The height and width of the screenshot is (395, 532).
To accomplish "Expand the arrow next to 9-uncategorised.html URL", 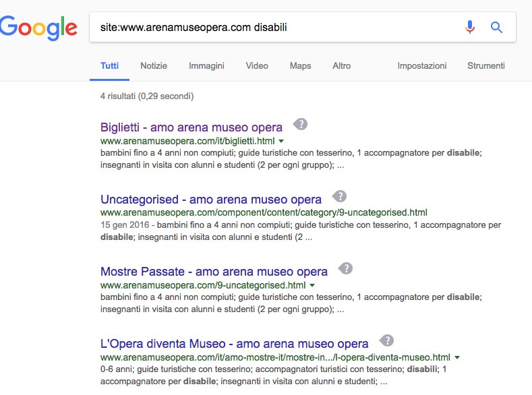I will pos(312,286).
